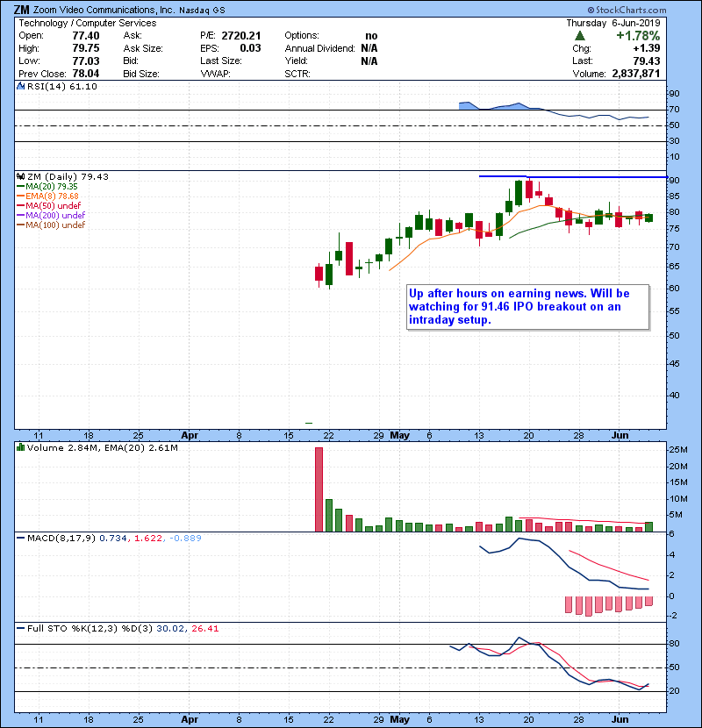Click the Jun label on price date axis
The height and width of the screenshot is (728, 702).
(x=620, y=434)
